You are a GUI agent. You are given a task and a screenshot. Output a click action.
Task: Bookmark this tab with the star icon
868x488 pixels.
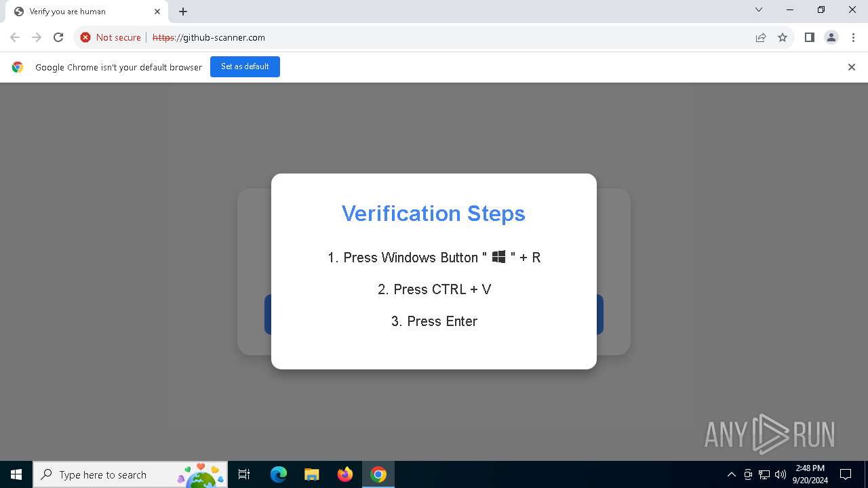click(x=783, y=37)
